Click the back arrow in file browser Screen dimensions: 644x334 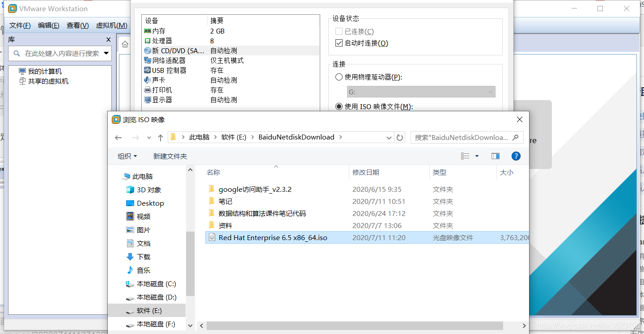pyautogui.click(x=119, y=138)
